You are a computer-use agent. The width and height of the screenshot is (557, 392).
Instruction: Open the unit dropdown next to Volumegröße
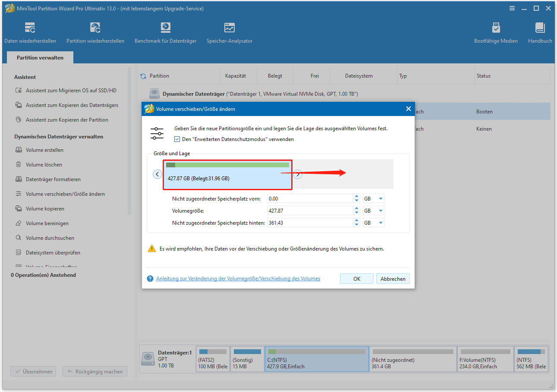[373, 210]
